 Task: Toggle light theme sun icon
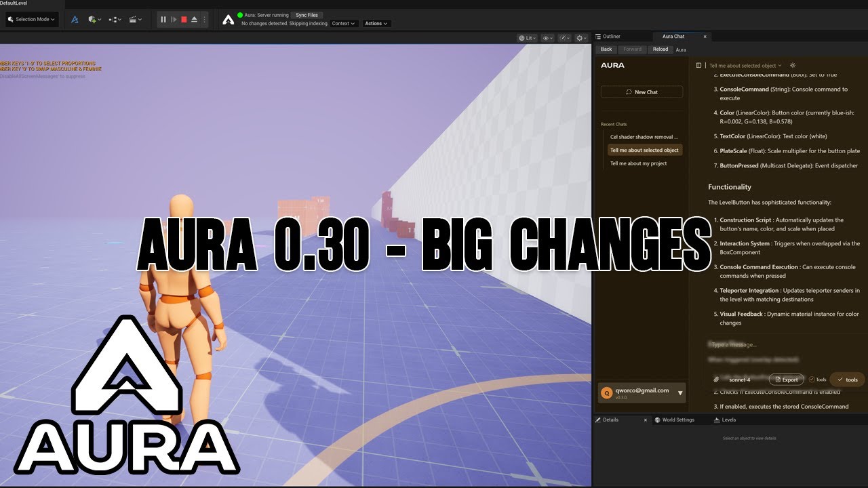(x=793, y=66)
